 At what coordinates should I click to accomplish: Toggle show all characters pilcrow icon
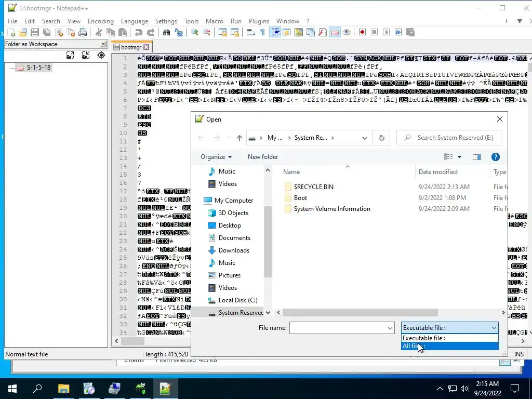262,32
